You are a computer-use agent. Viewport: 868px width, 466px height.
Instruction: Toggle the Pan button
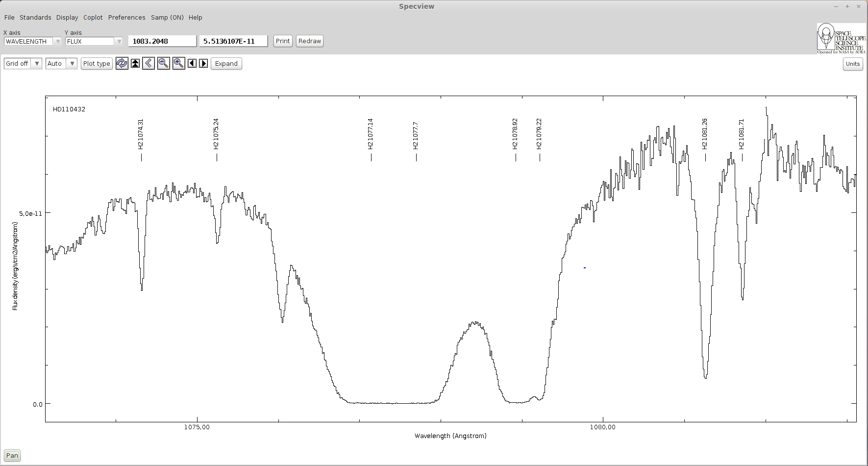click(x=12, y=455)
